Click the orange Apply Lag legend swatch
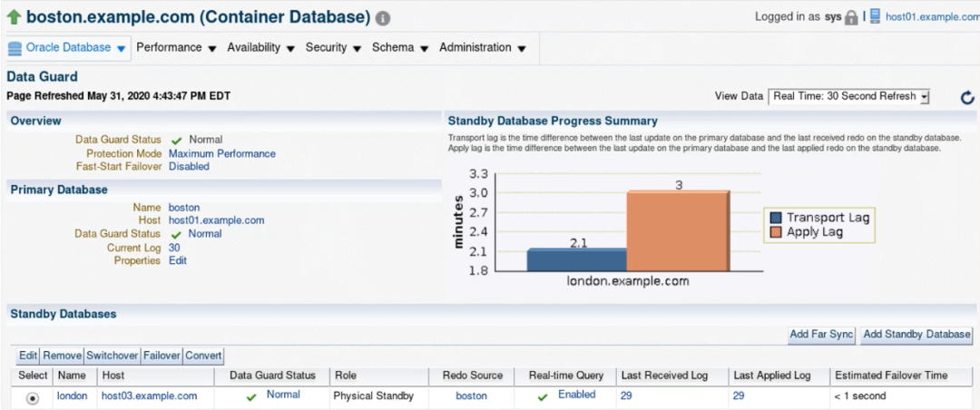980x410 pixels. pos(776,232)
